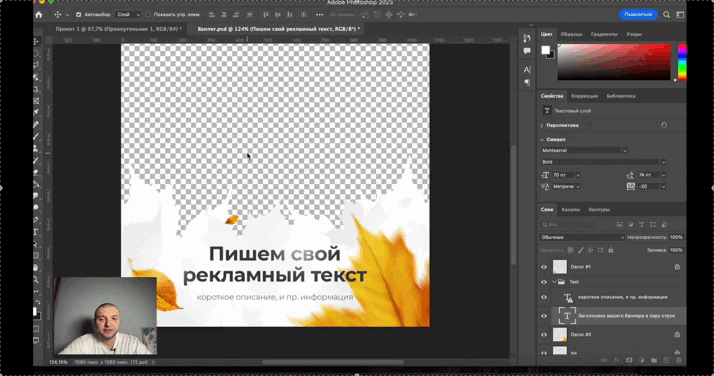This screenshot has width=714, height=376.
Task: Reset perspective with the undo arrow icon
Action: click(664, 125)
